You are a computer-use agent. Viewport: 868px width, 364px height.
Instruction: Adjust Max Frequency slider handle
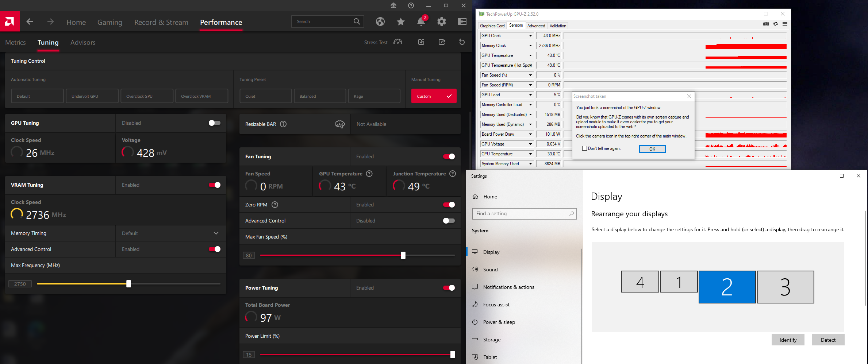[128, 284]
